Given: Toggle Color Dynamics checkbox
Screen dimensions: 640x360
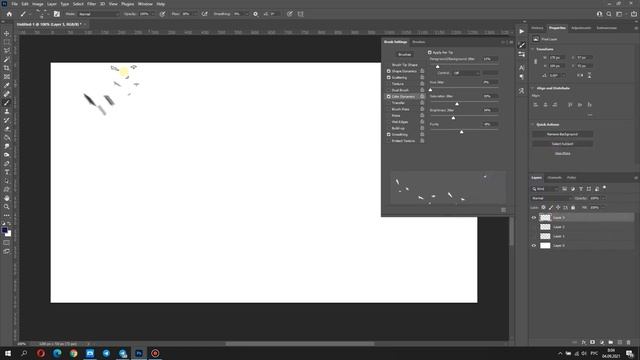Looking at the screenshot, I should click(x=389, y=96).
